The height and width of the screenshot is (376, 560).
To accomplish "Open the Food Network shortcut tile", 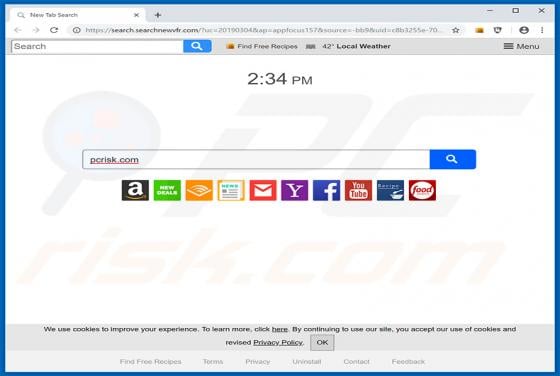I will (x=422, y=190).
